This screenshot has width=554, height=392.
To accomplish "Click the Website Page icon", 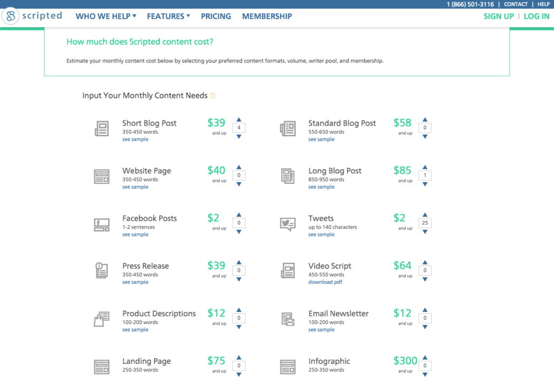I will (x=102, y=176).
